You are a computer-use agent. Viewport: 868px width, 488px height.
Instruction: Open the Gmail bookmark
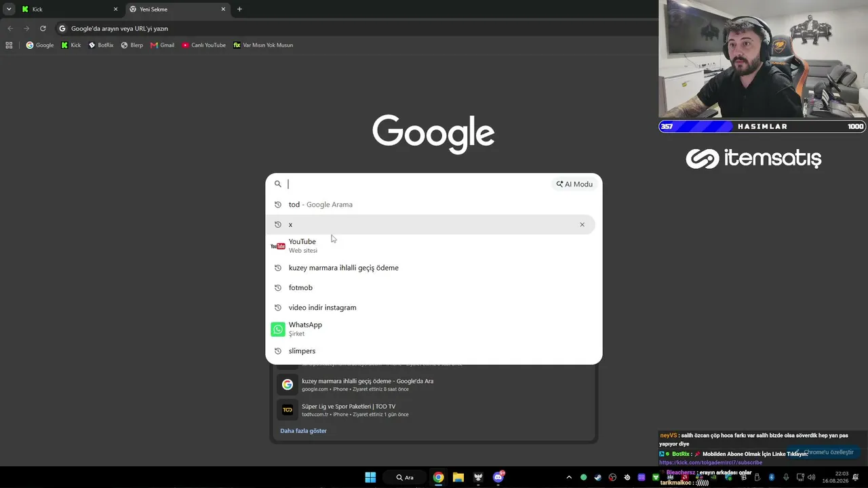coord(163,45)
